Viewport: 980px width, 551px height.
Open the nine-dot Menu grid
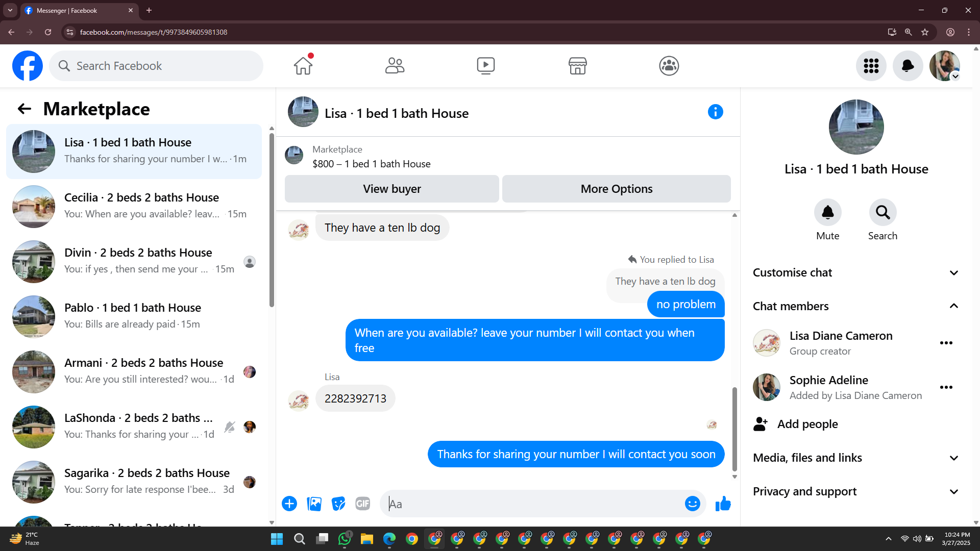tap(871, 66)
